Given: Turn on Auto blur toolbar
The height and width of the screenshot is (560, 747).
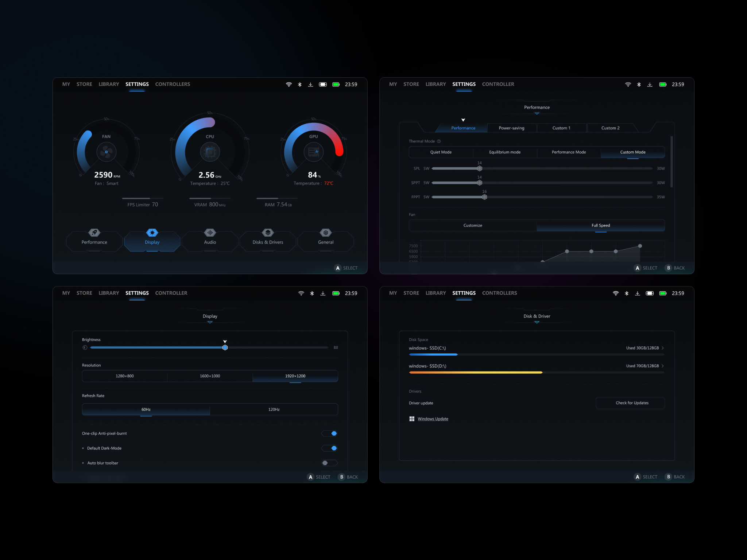Looking at the screenshot, I should 329,463.
